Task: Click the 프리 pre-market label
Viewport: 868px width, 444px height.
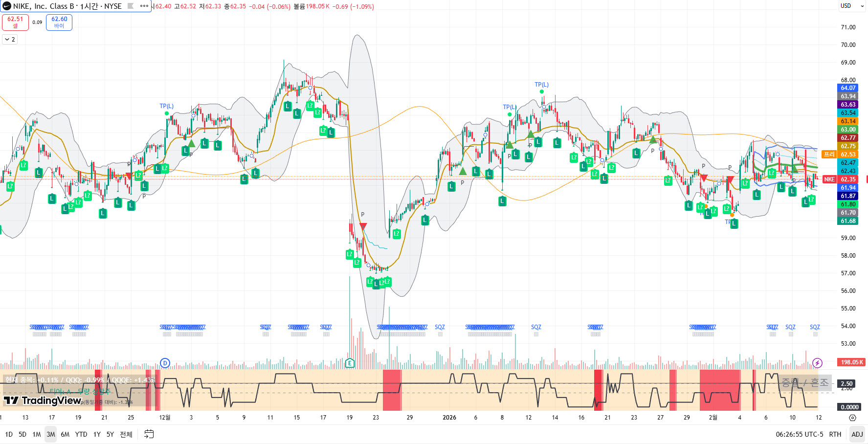Action: coord(829,155)
